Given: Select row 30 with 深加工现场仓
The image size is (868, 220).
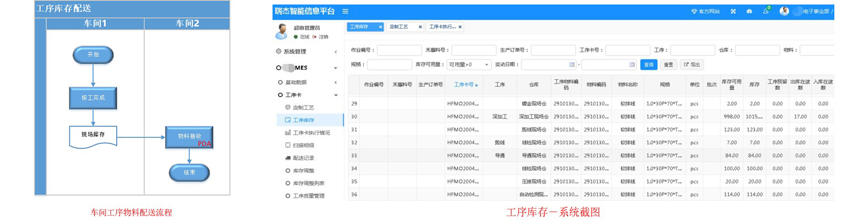Looking at the screenshot, I should [x=592, y=117].
